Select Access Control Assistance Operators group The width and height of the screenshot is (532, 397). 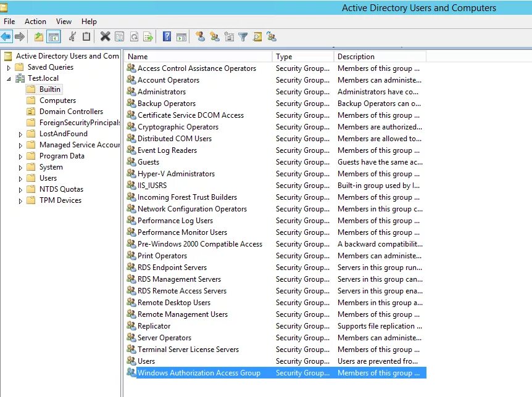(x=197, y=68)
